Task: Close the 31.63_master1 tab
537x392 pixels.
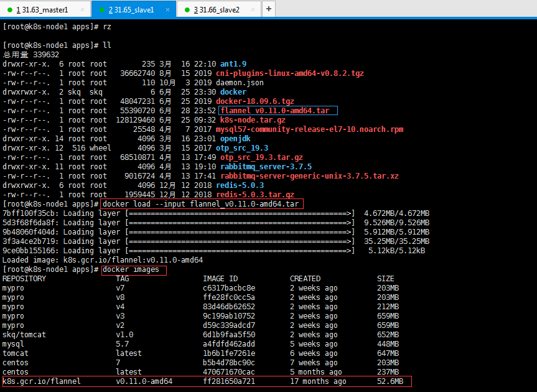Action: coord(82,10)
